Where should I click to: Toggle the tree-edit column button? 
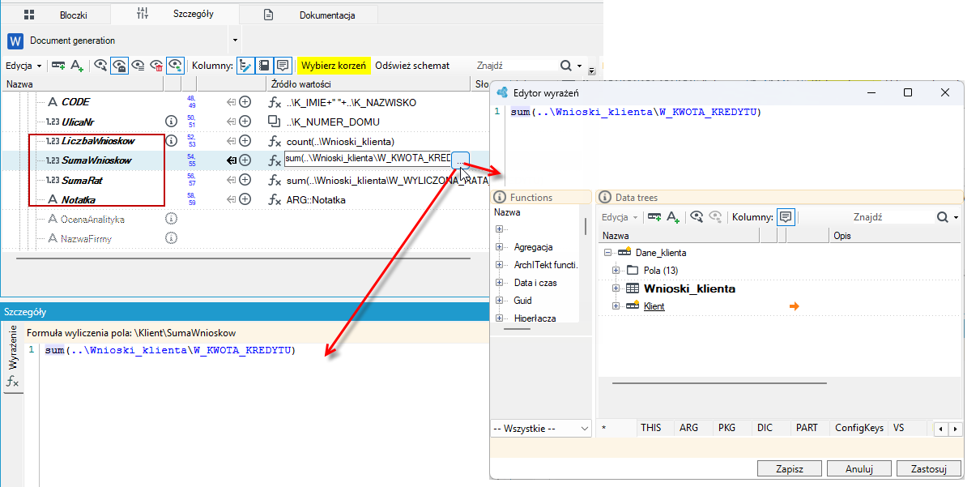coord(245,66)
